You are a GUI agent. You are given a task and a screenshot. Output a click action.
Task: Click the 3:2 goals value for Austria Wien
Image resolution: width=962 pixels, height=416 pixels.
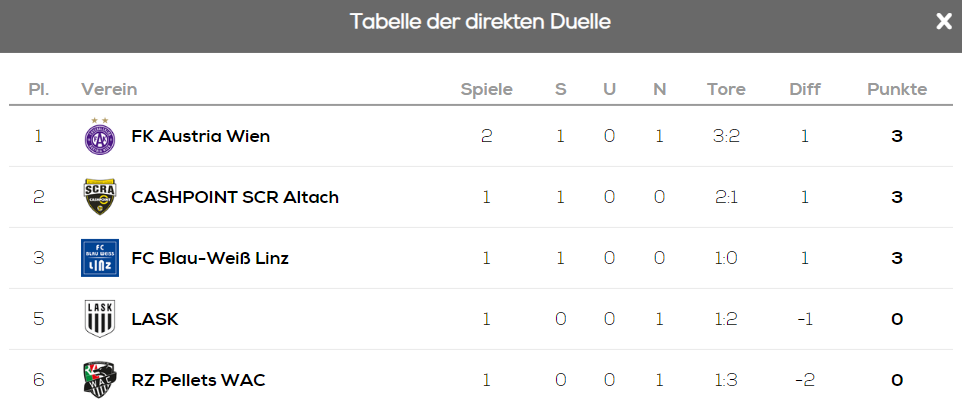[x=726, y=136]
